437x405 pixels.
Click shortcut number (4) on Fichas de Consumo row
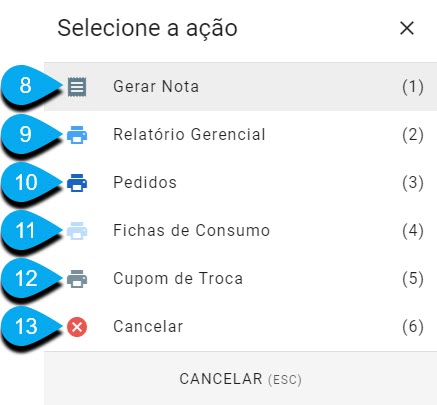point(413,231)
